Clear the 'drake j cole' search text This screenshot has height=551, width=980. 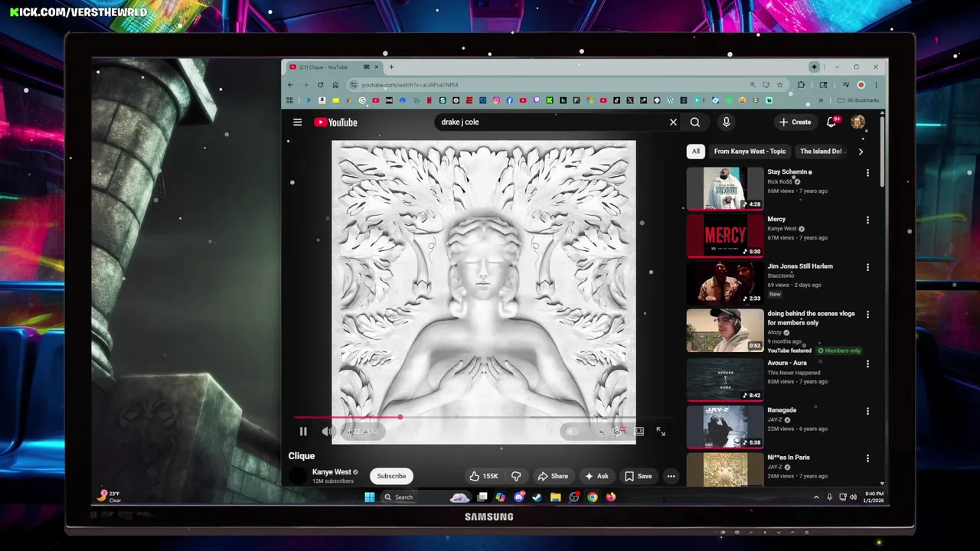point(673,122)
